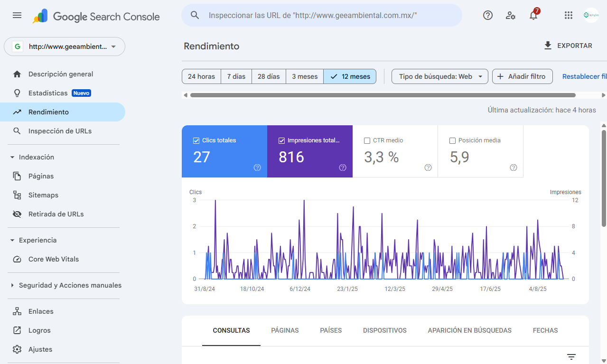The height and width of the screenshot is (364, 607).
Task: Uncheck the Clics totales checkbox
Action: click(196, 140)
